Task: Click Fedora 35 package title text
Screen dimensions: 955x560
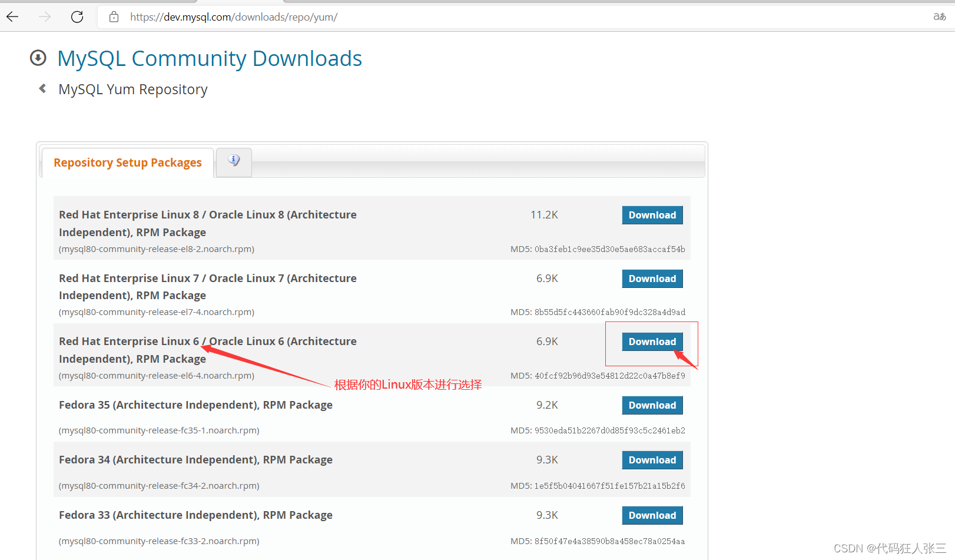Action: click(195, 405)
